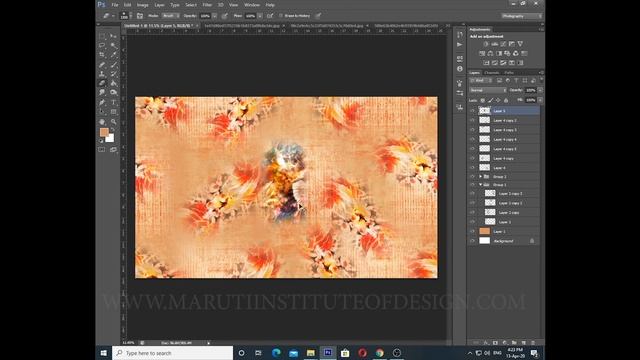Select the Lasso tool
The height and width of the screenshot is (360, 640).
102,46
